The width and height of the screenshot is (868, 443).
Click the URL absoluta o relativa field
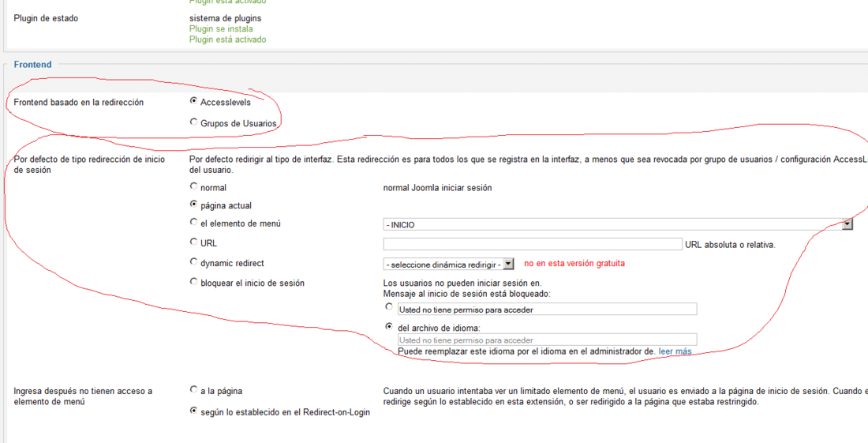pyautogui.click(x=533, y=244)
